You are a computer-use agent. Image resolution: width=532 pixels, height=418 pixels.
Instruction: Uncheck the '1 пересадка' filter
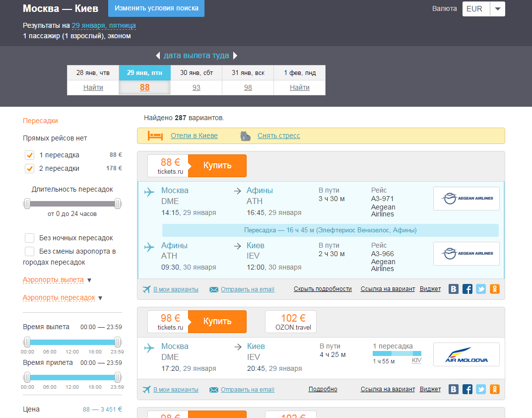click(30, 155)
